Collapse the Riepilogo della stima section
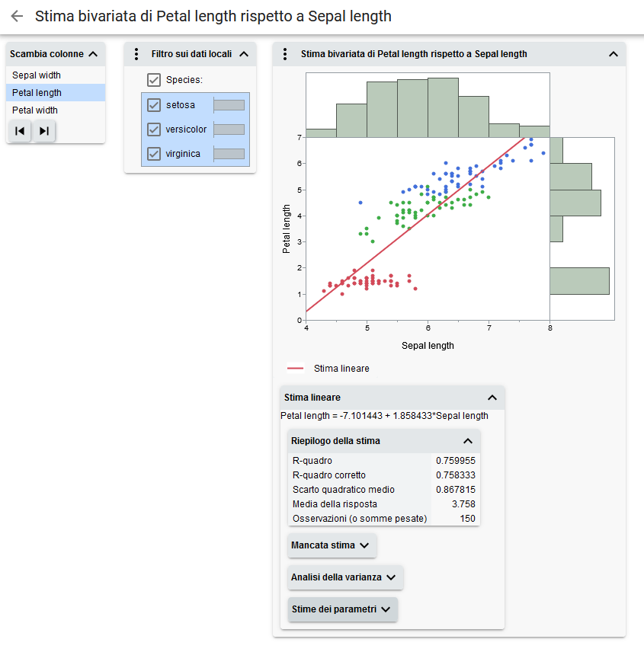 pos(468,441)
